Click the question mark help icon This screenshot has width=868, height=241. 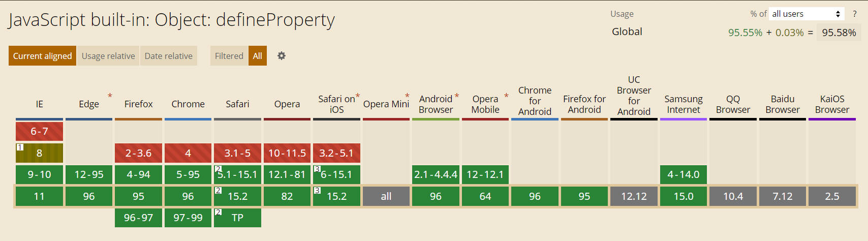[855, 14]
